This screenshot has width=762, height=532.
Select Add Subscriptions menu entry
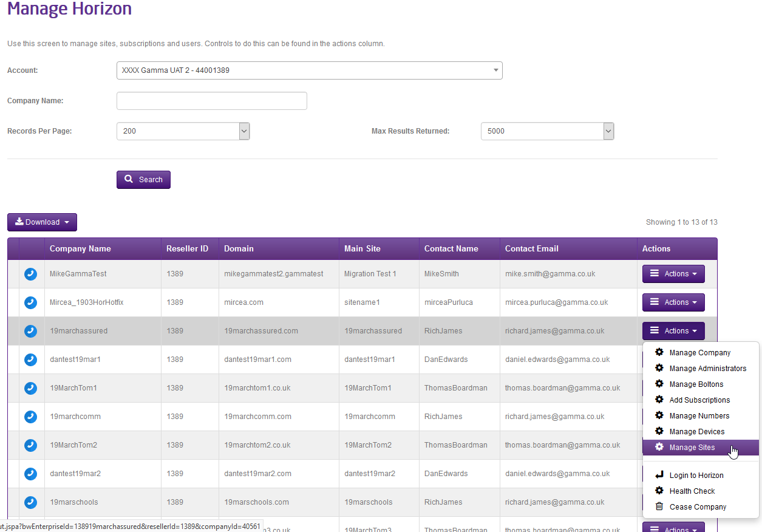[x=701, y=400]
